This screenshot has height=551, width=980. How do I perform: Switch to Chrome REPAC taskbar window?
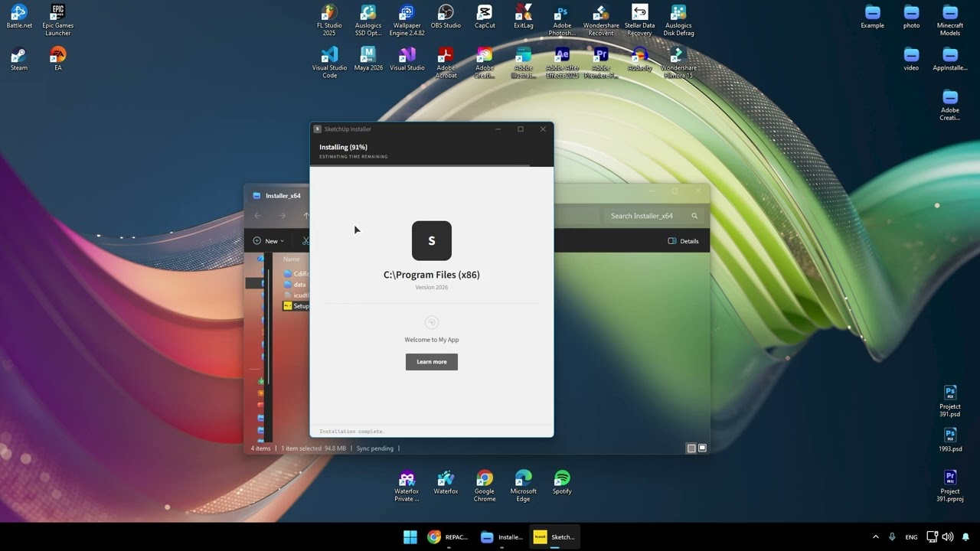tap(447, 536)
